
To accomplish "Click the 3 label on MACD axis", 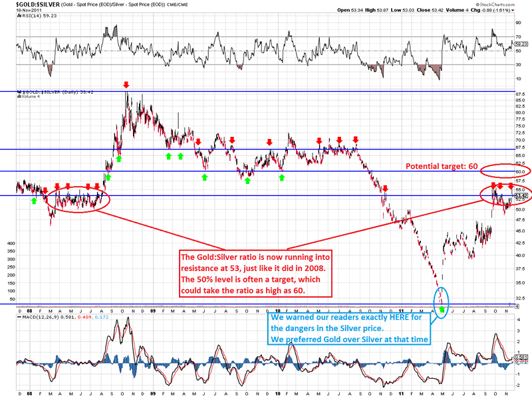I will point(519,330).
